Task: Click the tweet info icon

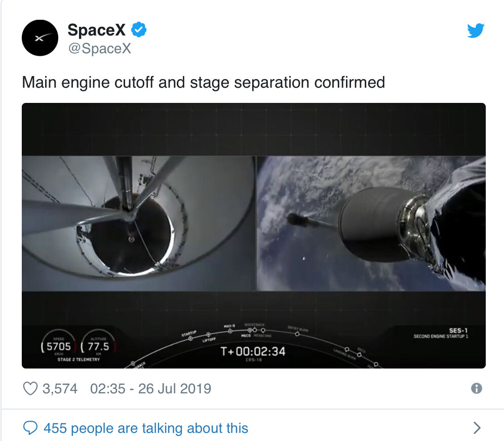Action: (476, 389)
